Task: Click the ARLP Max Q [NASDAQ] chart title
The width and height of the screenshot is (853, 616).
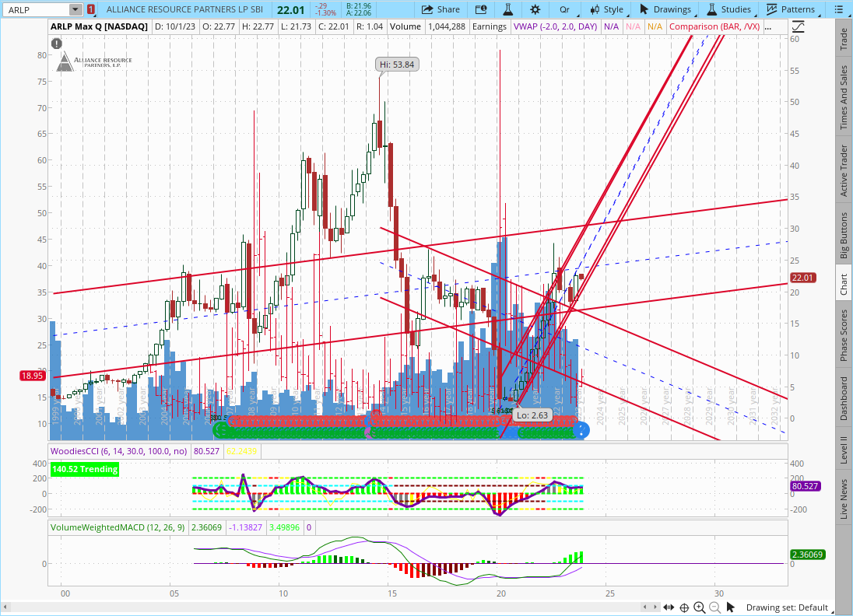Action: pyautogui.click(x=99, y=26)
